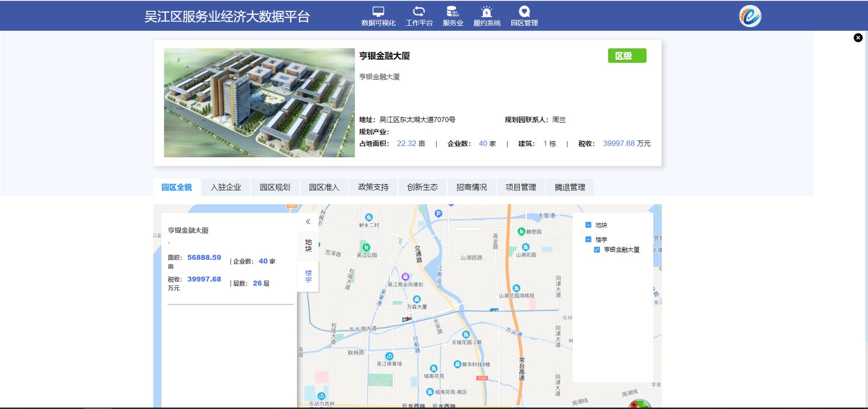Uncheck the 亨银金融大厦 layer checkbox
This screenshot has height=409, width=868.
(x=597, y=250)
